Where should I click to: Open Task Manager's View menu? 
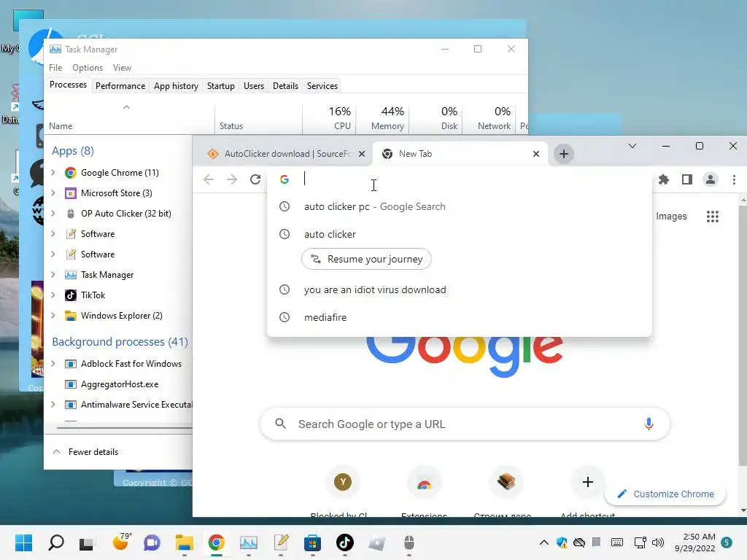(122, 68)
